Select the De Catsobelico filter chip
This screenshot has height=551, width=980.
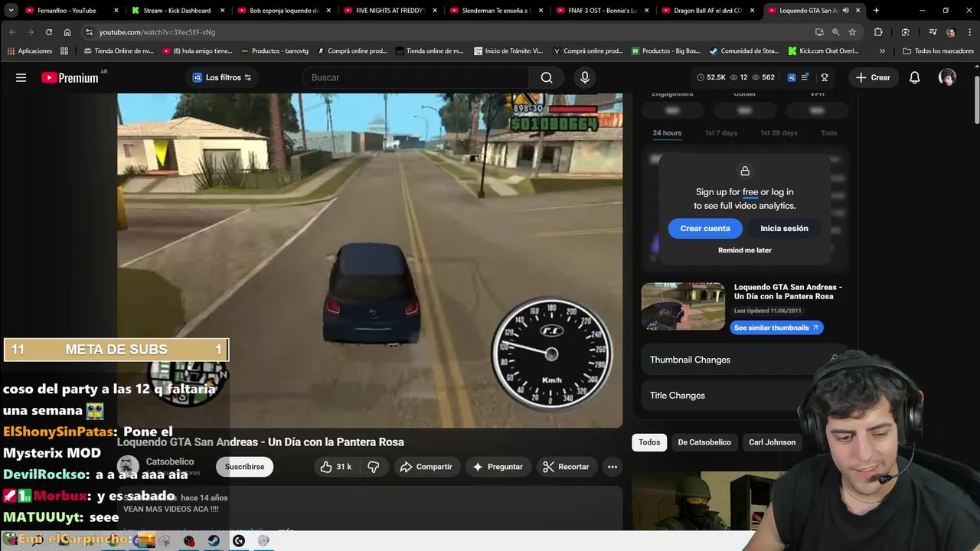[704, 442]
